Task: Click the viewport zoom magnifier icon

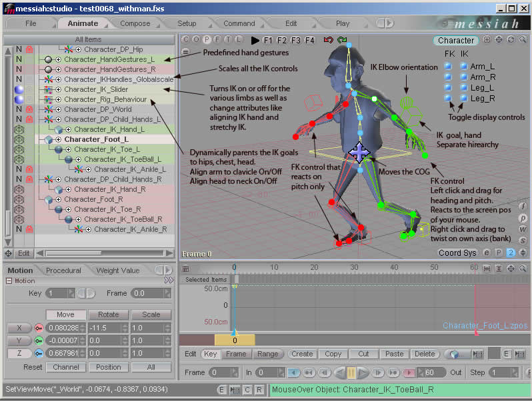Action: [523, 40]
